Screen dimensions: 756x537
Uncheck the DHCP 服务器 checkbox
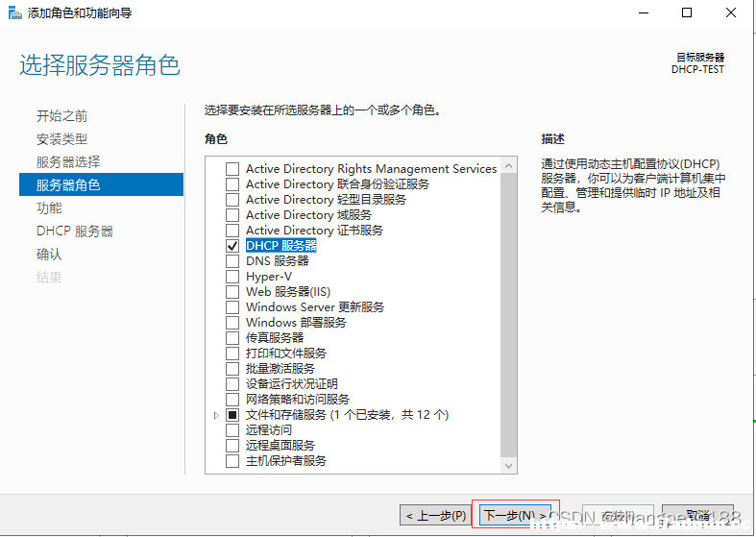point(232,246)
